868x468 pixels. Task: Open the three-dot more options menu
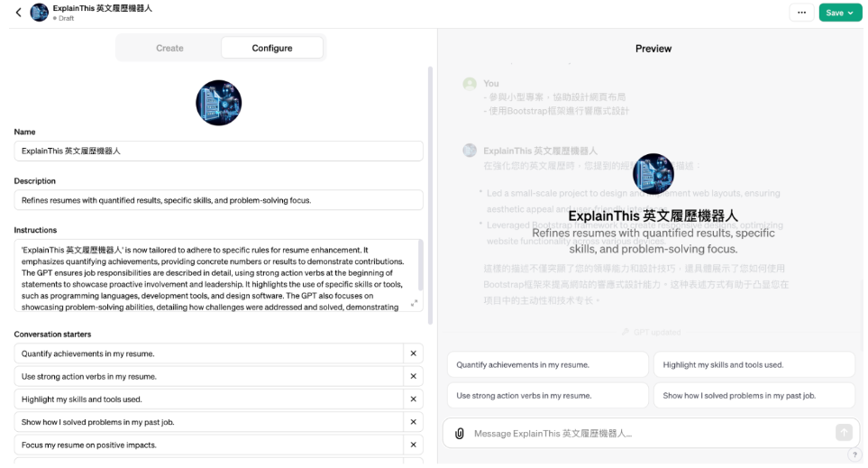(x=801, y=13)
